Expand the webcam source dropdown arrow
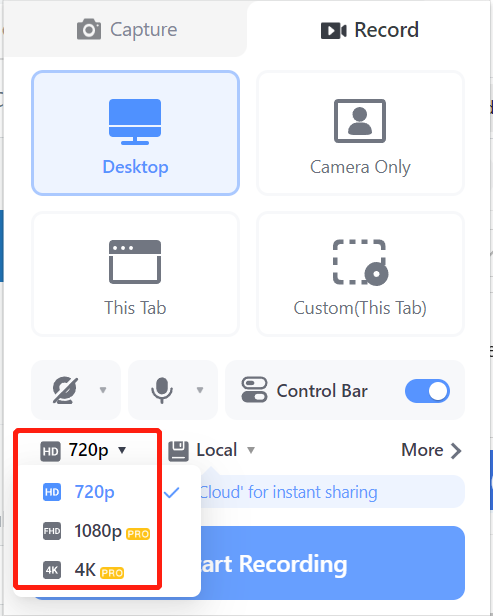The image size is (493, 616). coord(103,390)
